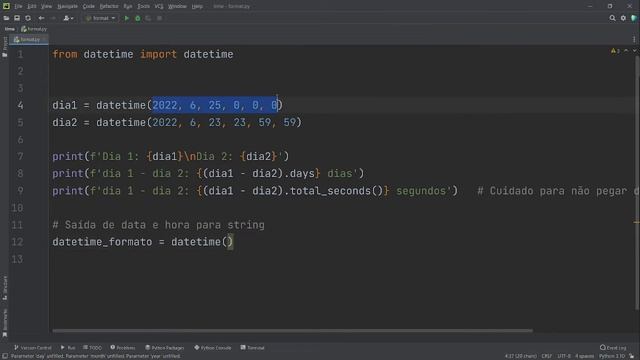Open the Edit menu

tap(32, 6)
